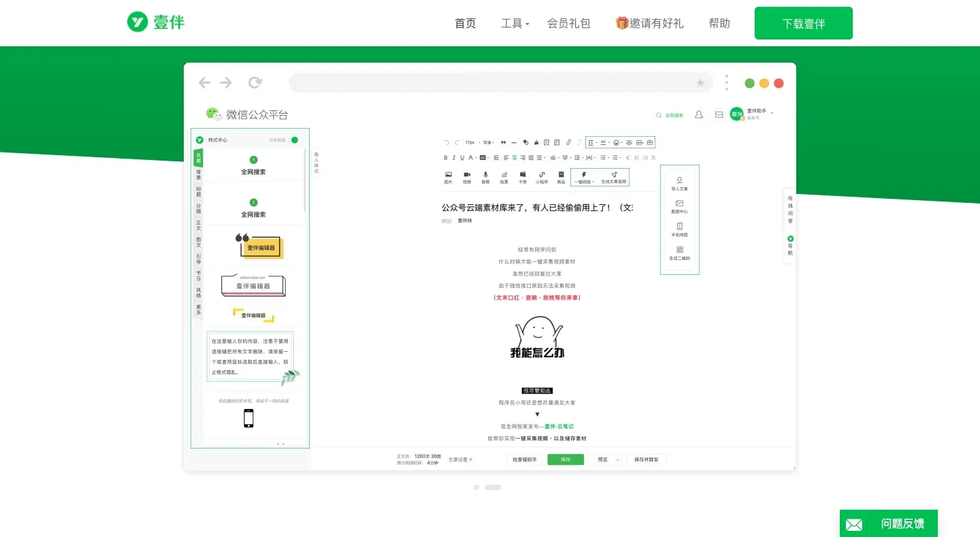
Task: Click 生成二维码 QR code tool
Action: 679,253
